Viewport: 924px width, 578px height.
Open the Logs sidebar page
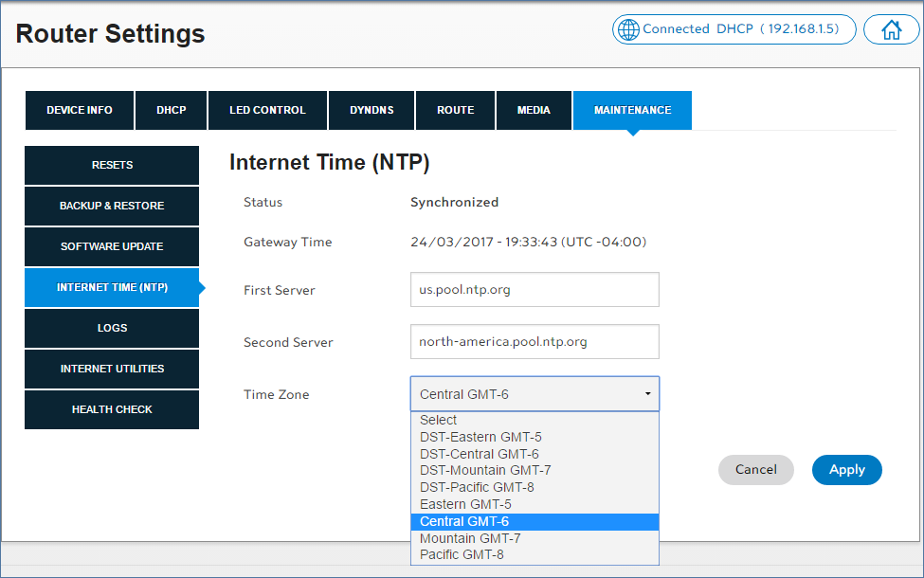(112, 328)
